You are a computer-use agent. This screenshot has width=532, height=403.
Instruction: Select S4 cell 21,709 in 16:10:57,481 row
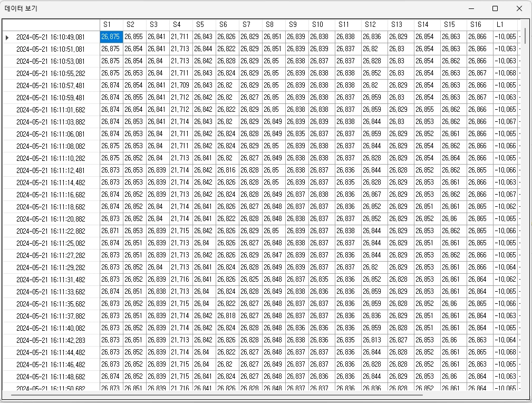coord(181,85)
